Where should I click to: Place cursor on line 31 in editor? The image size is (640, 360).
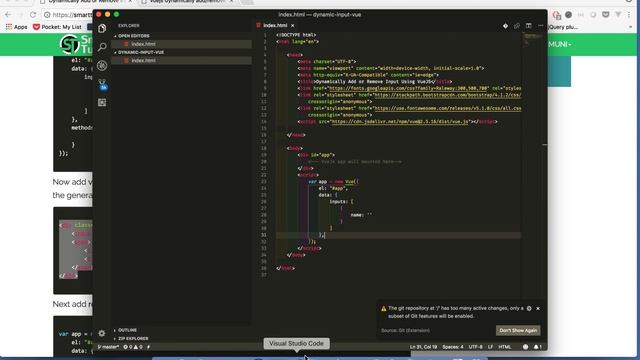coord(398,236)
